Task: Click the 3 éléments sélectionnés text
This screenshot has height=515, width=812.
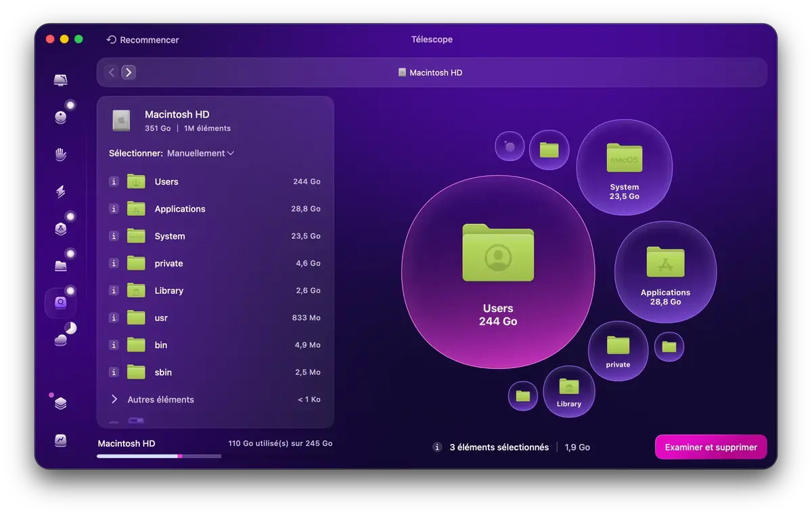Action: click(499, 447)
